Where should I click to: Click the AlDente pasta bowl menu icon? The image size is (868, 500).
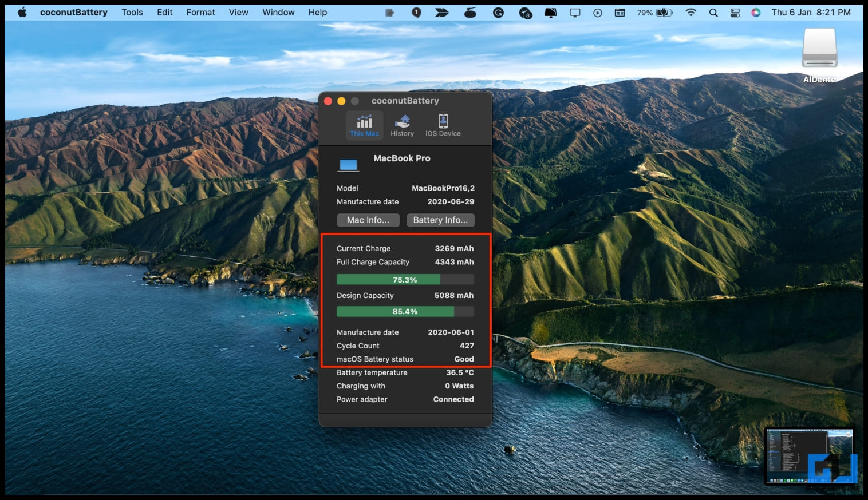470,12
